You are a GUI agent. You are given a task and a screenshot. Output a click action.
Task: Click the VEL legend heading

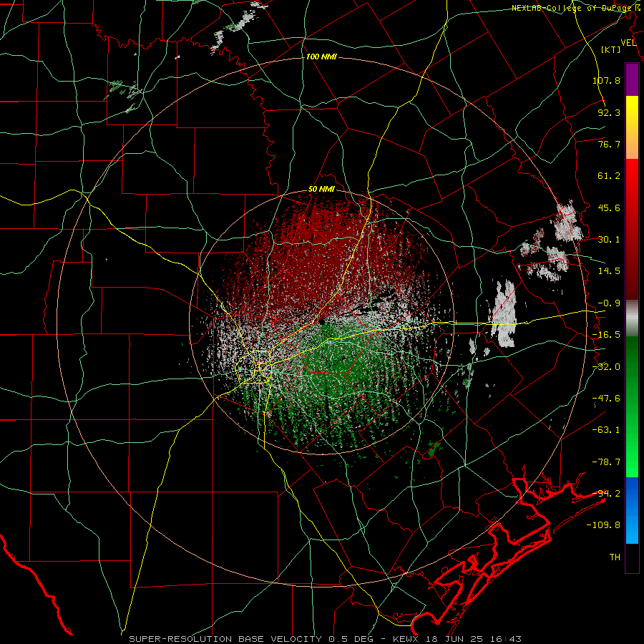tap(628, 43)
